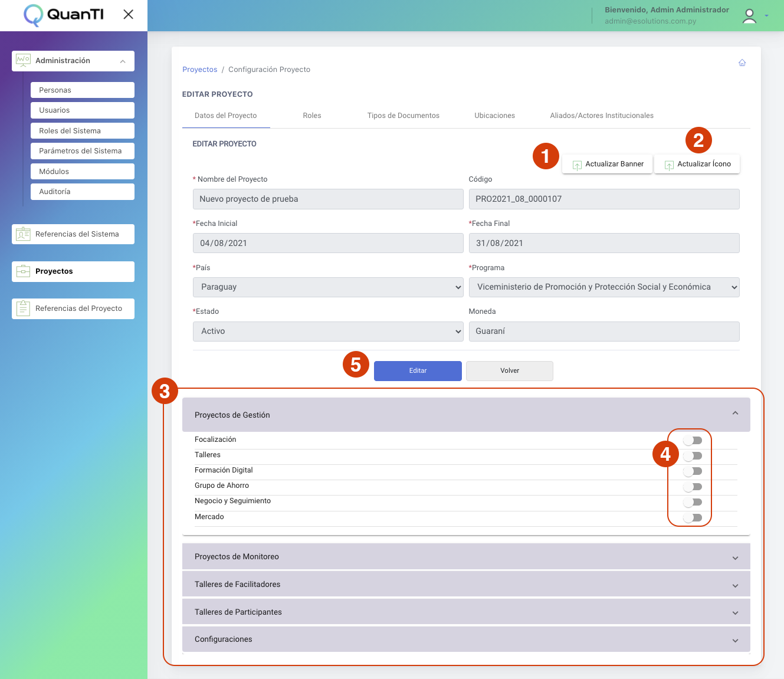Open Módulos in the sidebar

click(83, 172)
